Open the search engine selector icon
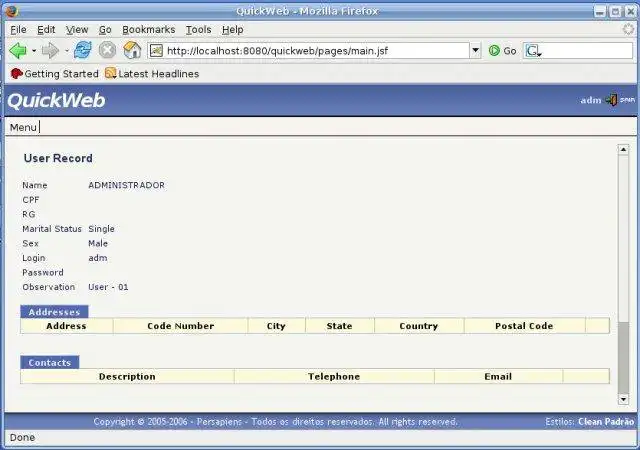Image resolution: width=640 pixels, height=450 pixels. point(533,51)
